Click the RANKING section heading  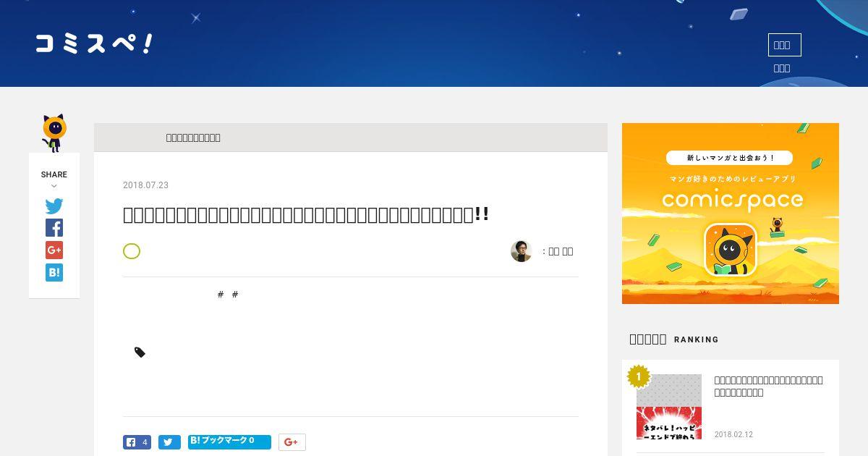(x=674, y=339)
